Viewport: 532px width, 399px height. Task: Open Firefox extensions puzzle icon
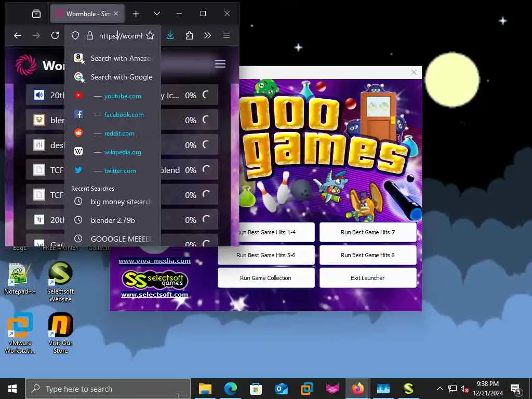click(x=189, y=35)
